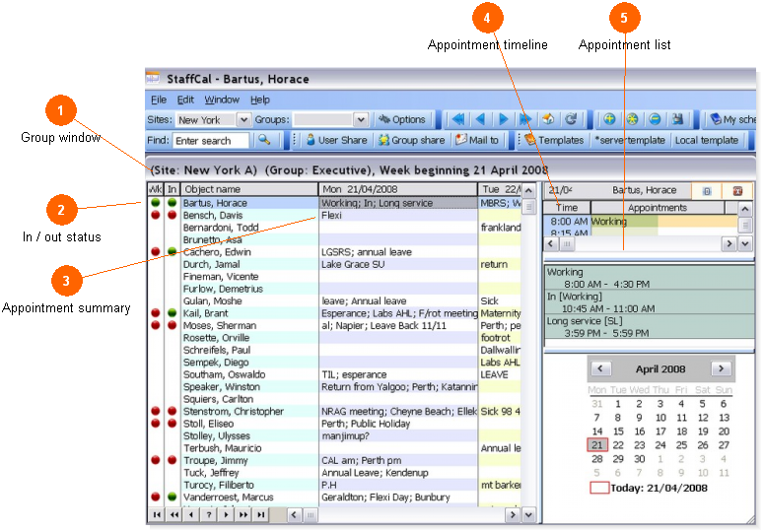Go to next week with right arrow
Image resolution: width=763 pixels, height=532 pixels.
503,119
